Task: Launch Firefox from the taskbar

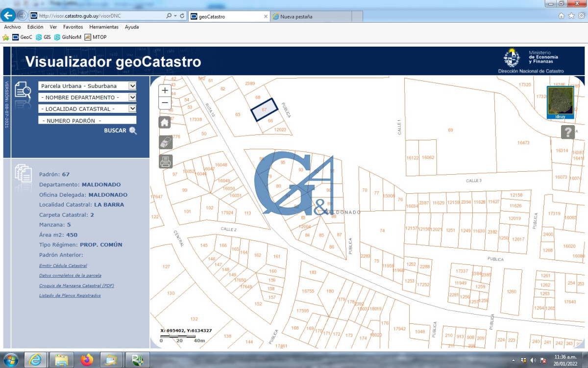Action: pyautogui.click(x=87, y=360)
